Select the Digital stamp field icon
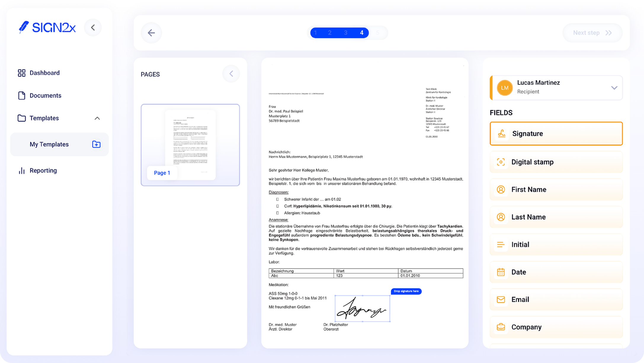644x363 pixels. point(501,162)
